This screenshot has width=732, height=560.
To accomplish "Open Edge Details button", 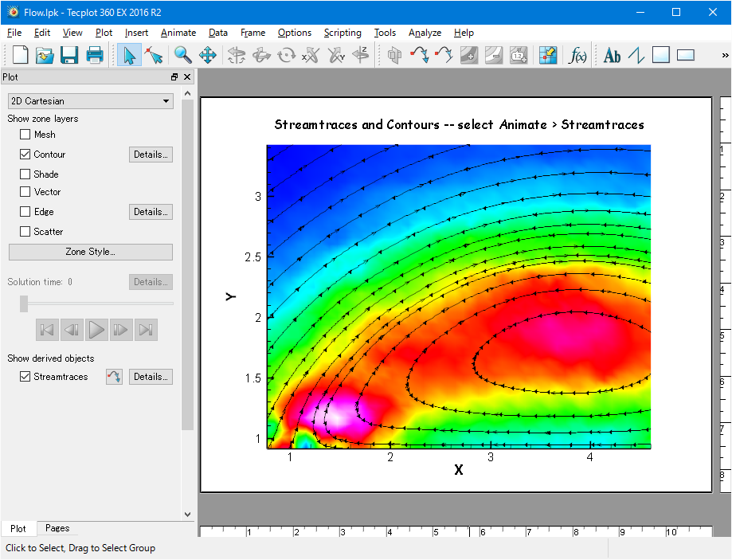I will pos(151,212).
